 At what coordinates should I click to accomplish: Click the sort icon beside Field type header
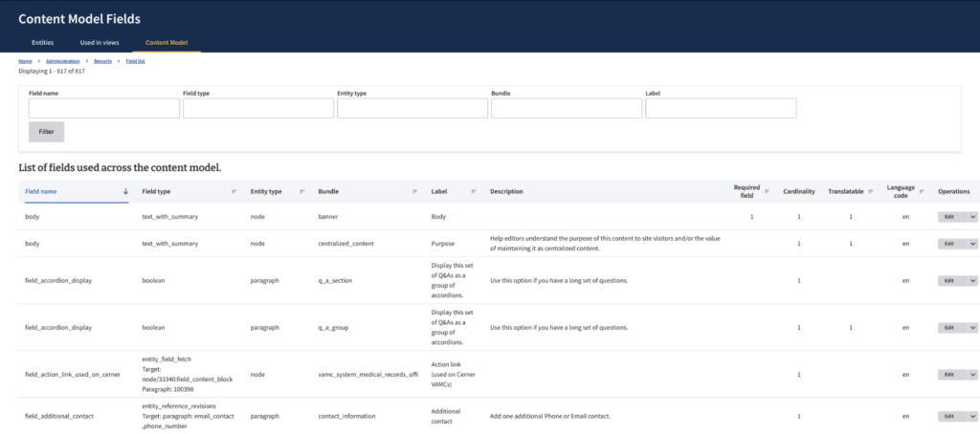[x=234, y=192]
